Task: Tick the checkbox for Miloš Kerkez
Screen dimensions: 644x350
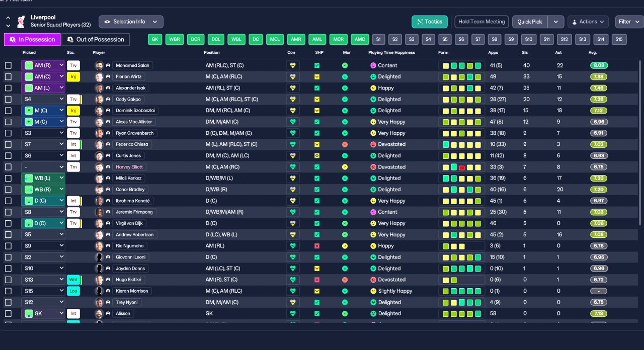Action: click(8, 178)
